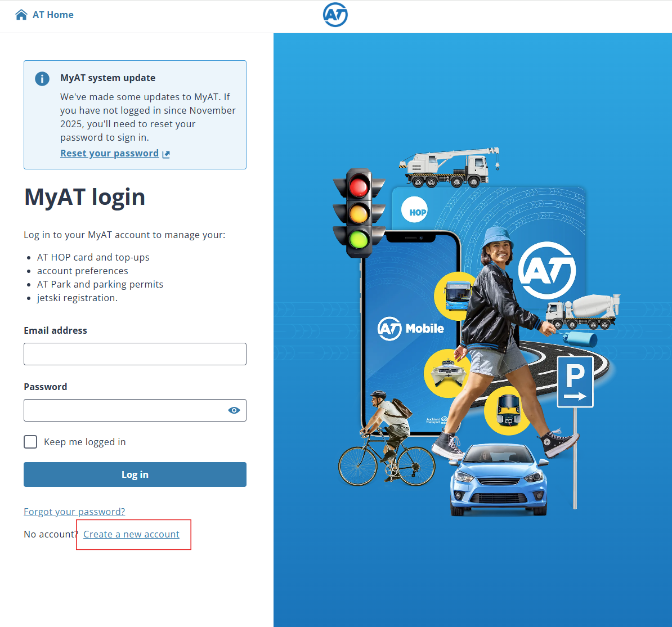This screenshot has height=627, width=672.
Task: Toggle password visibility eye icon
Action: click(x=234, y=410)
